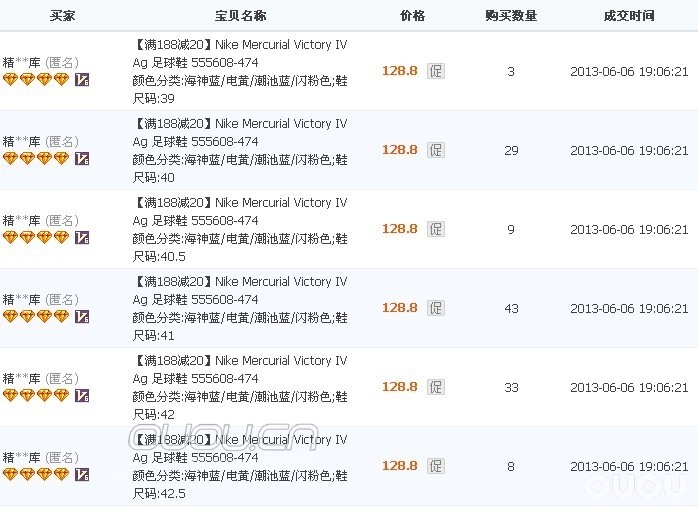Viewport: 698px width, 511px height.
Task: Click the purchase quantity 43 cell
Action: [x=511, y=308]
